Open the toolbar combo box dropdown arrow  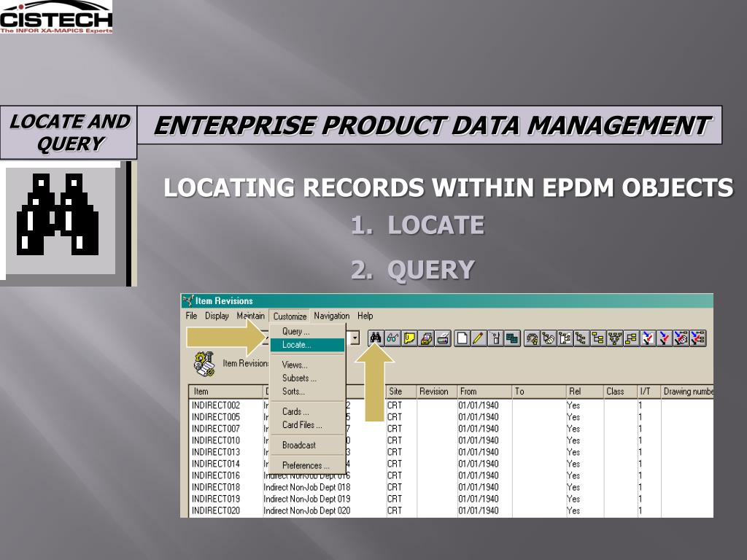tap(355, 338)
